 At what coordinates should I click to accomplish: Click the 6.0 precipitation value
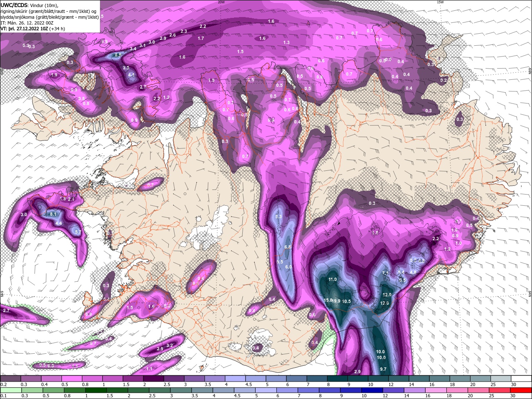tap(288, 267)
